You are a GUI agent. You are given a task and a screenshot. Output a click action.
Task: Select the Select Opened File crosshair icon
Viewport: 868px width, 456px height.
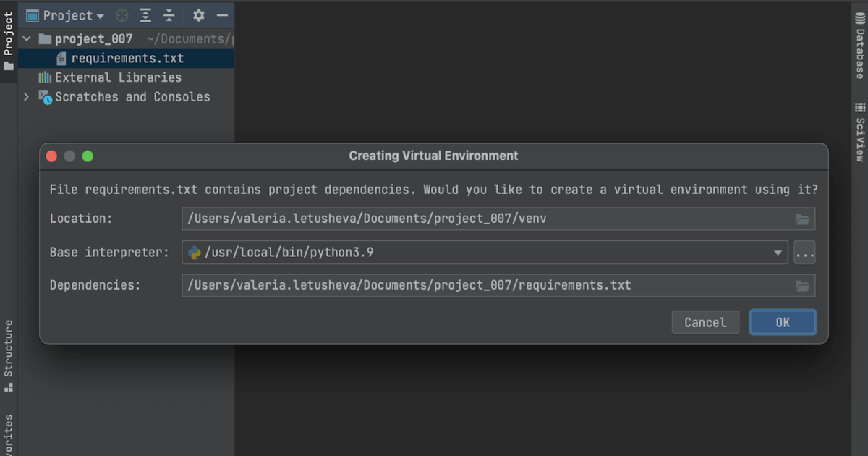coord(122,15)
